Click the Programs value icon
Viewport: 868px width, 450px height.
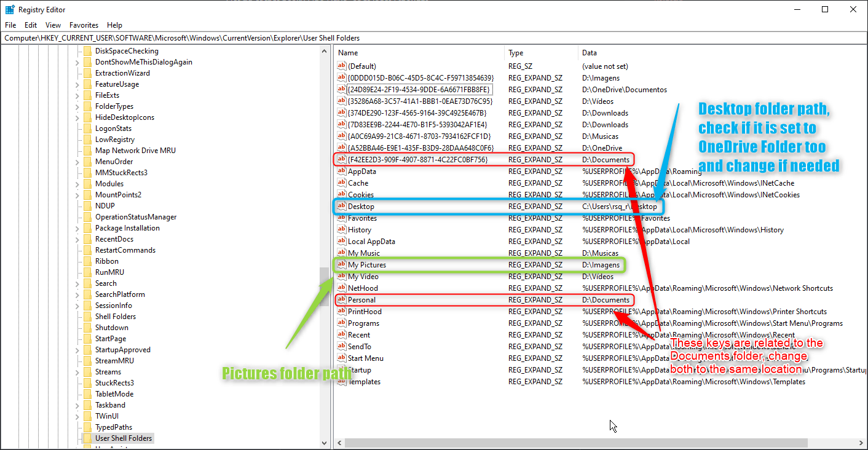tap(342, 323)
